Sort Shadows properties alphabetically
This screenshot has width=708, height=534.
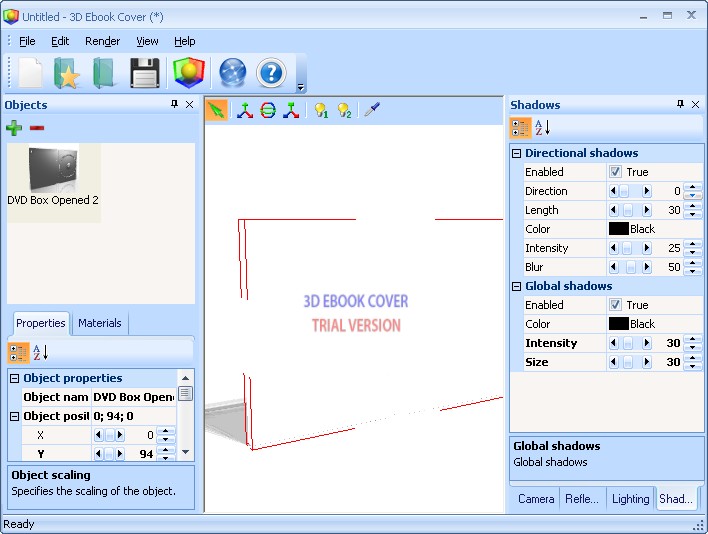click(542, 127)
